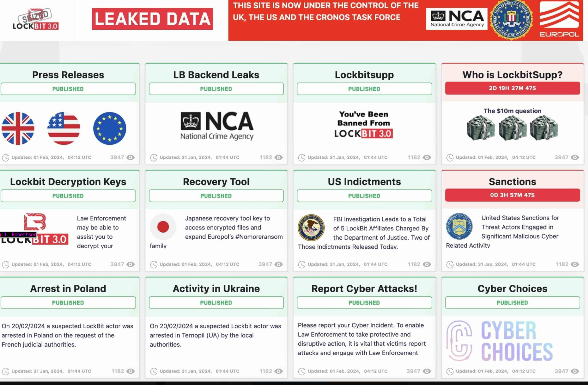Click the NCA logo in header banner
Image resolution: width=588 pixels, height=385 pixels.
pos(456,19)
